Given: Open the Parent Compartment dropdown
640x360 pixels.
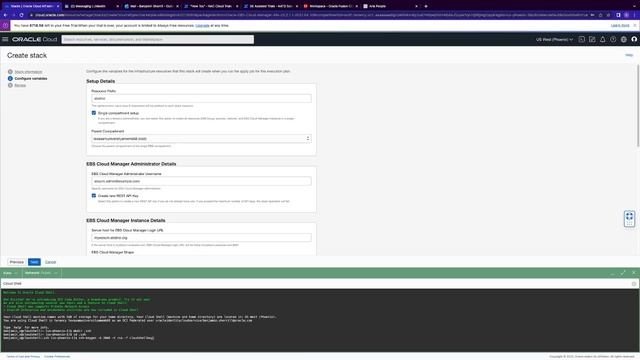Looking at the screenshot, I should click(x=201, y=139).
